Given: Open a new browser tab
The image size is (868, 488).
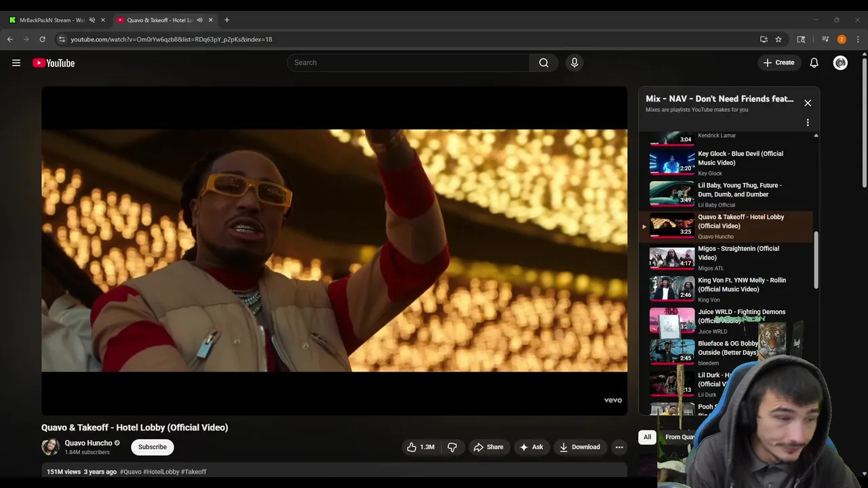Looking at the screenshot, I should (226, 20).
